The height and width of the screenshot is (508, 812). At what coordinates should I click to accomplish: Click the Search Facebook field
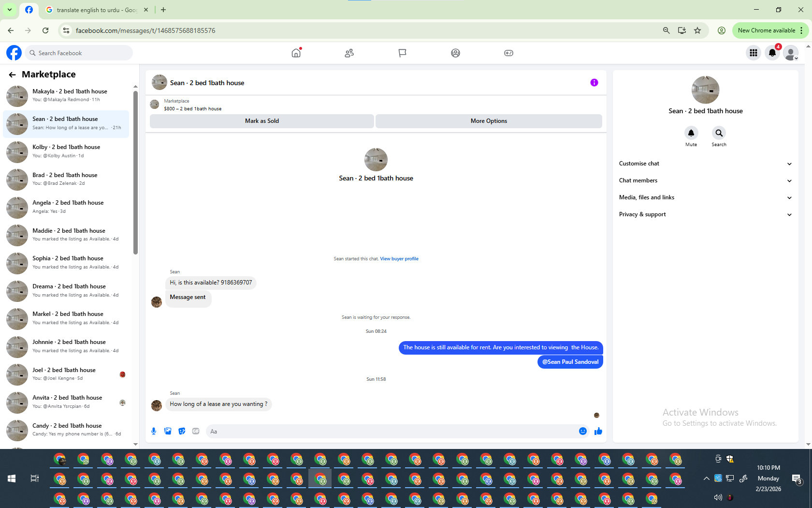tap(78, 53)
